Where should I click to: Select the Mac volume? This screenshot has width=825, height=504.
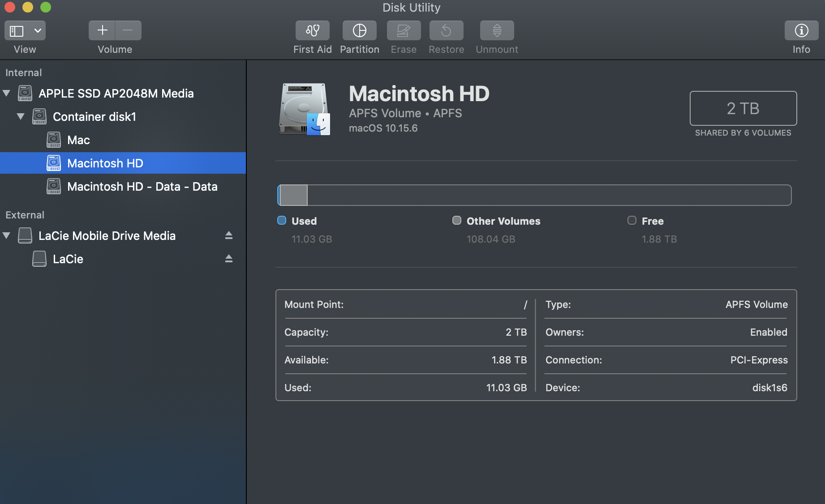[123, 140]
